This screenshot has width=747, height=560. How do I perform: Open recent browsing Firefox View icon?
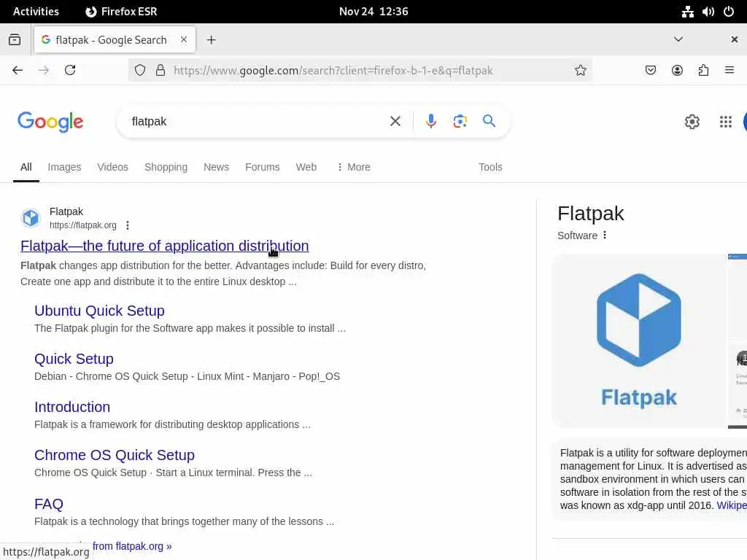pyautogui.click(x=15, y=39)
